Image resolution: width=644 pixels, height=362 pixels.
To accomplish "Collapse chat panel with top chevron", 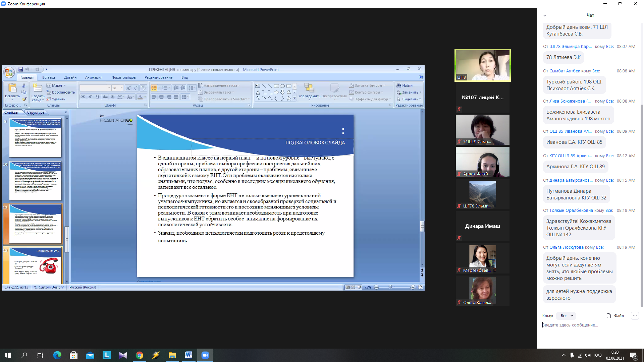I will pyautogui.click(x=545, y=15).
